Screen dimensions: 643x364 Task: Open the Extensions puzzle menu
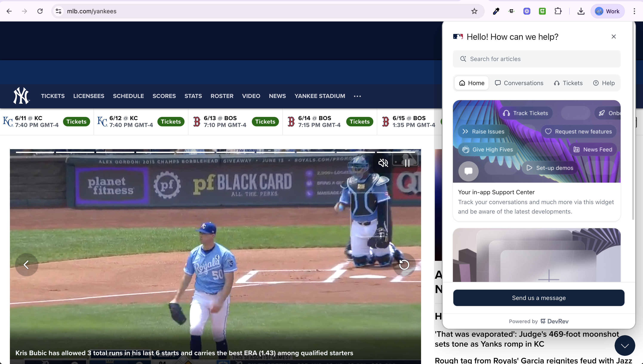558,11
